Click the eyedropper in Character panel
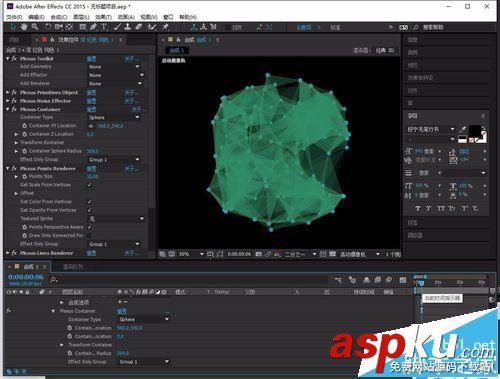The height and width of the screenshot is (379, 500). click(x=463, y=129)
